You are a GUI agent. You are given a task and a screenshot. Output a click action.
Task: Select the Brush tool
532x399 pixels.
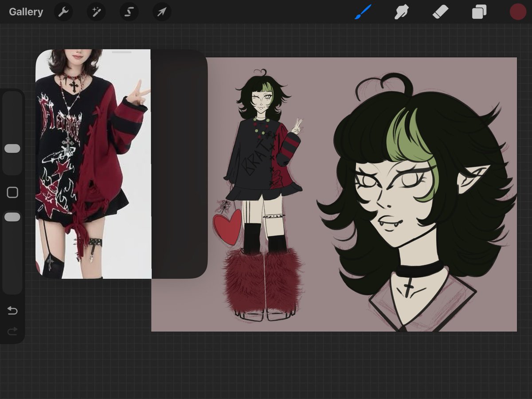[363, 12]
